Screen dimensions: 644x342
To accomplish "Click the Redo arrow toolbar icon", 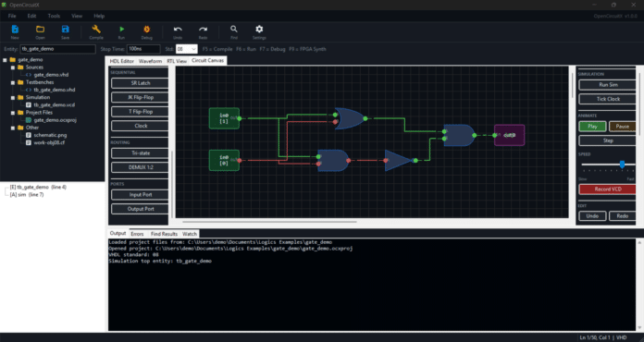I will pyautogui.click(x=203, y=29).
